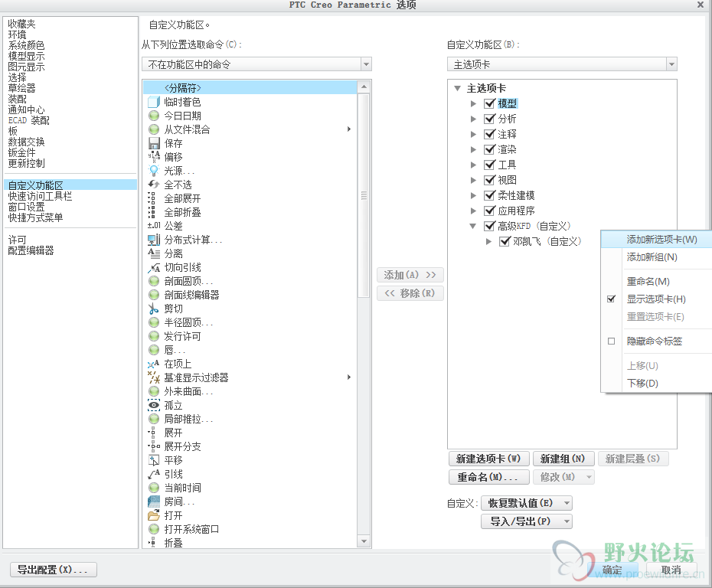Open 系统颜色 in left sidebar
712x588 pixels.
[26, 45]
